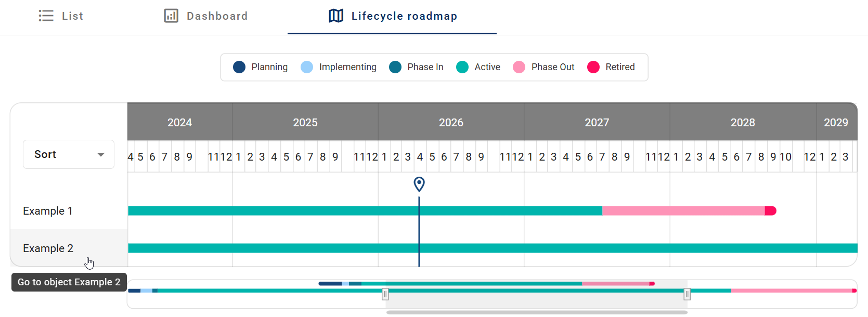This screenshot has height=317, width=868.
Task: Click the Example 1 row label
Action: [x=48, y=211]
